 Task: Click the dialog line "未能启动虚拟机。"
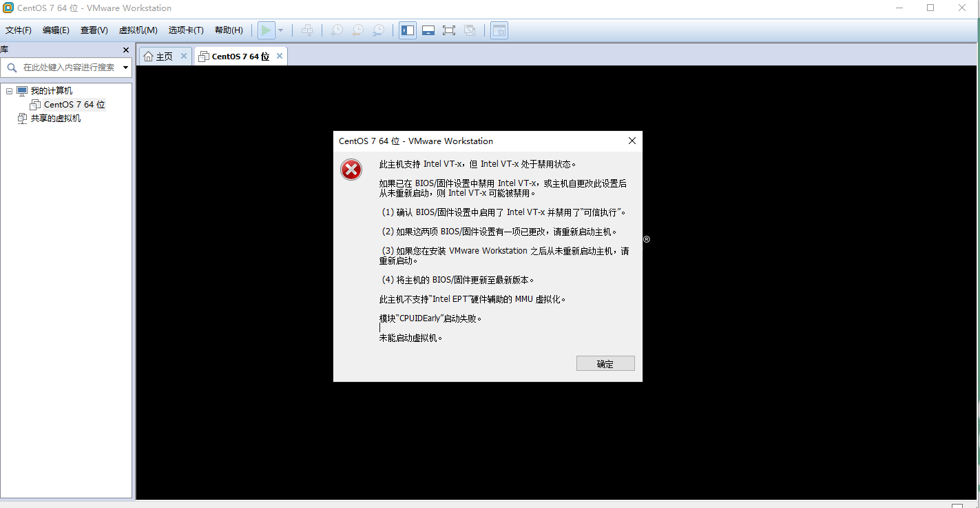pos(410,338)
